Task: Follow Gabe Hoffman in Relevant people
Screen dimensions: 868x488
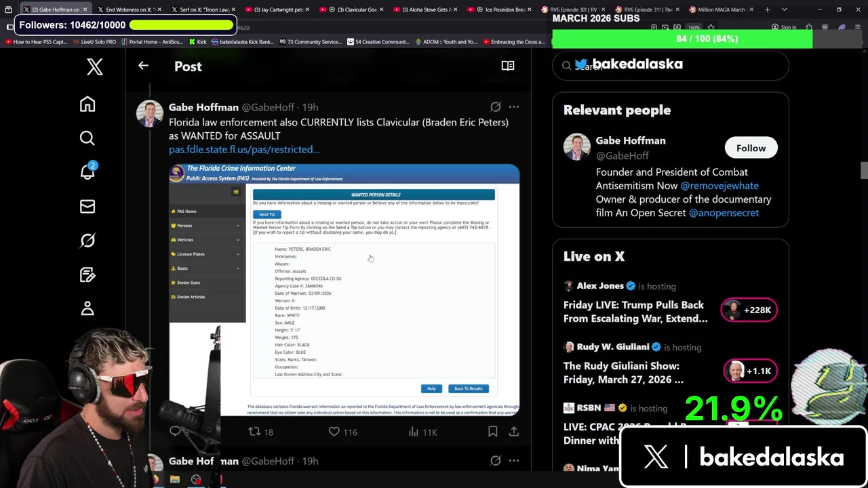Action: point(751,148)
